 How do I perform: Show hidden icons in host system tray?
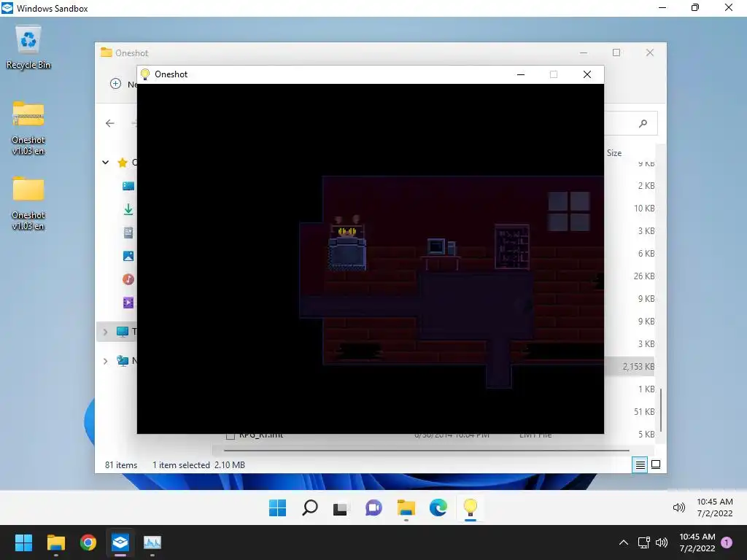click(x=623, y=542)
